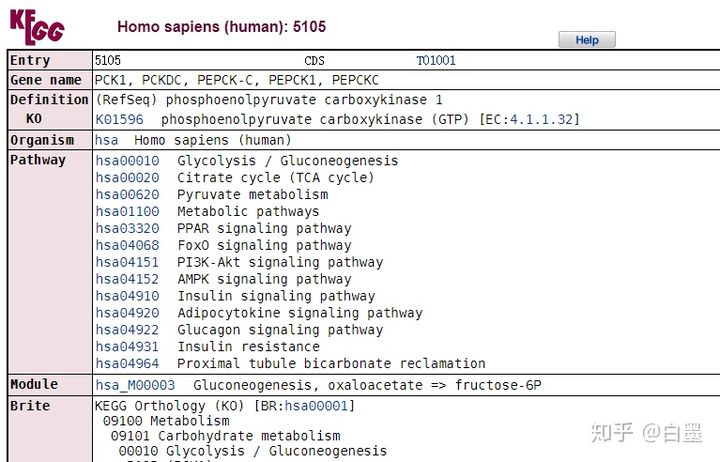This screenshot has height=462, width=720.
Task: Click 'Metabolic pathways' pathway name
Action: pos(248,212)
